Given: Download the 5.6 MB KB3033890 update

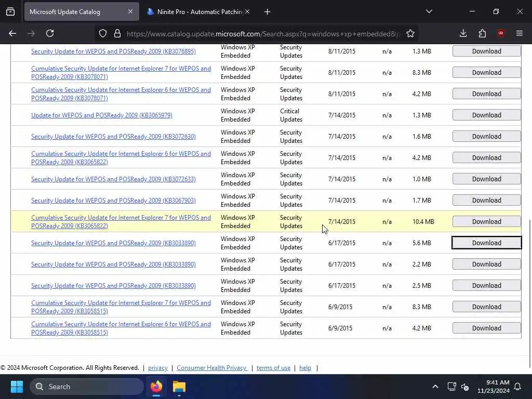Looking at the screenshot, I should pyautogui.click(x=486, y=243).
